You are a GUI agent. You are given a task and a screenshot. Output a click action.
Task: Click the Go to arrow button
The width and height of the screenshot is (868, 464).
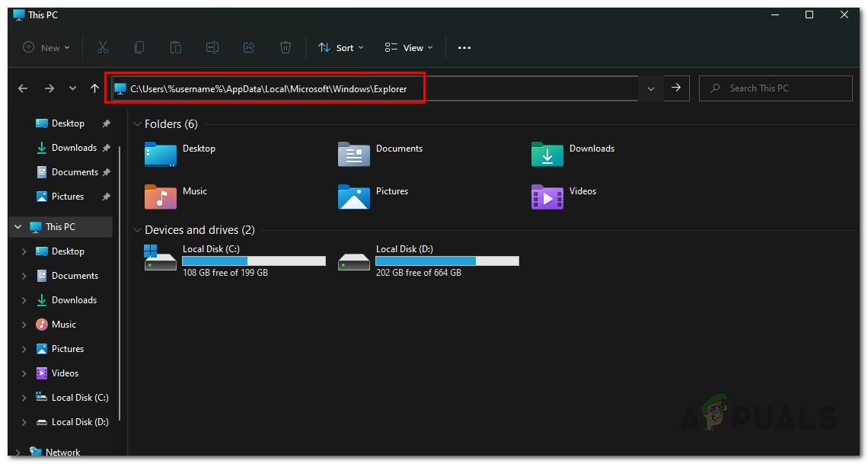(x=676, y=88)
